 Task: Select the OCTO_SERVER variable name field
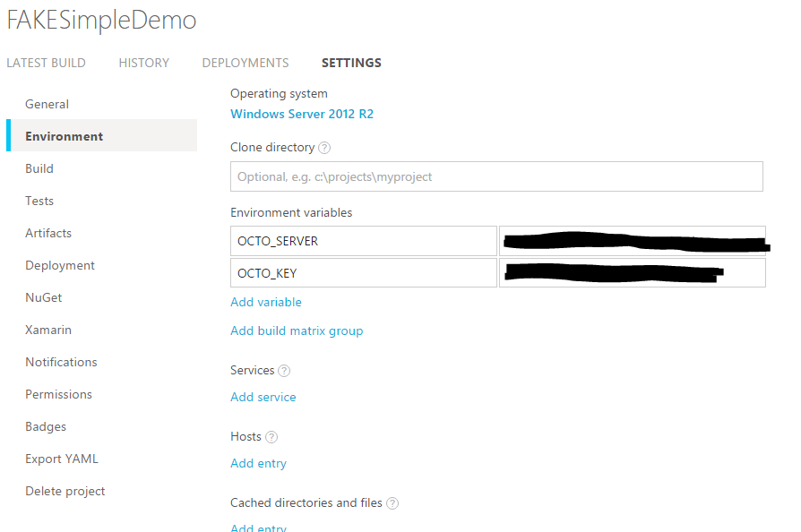coord(363,240)
